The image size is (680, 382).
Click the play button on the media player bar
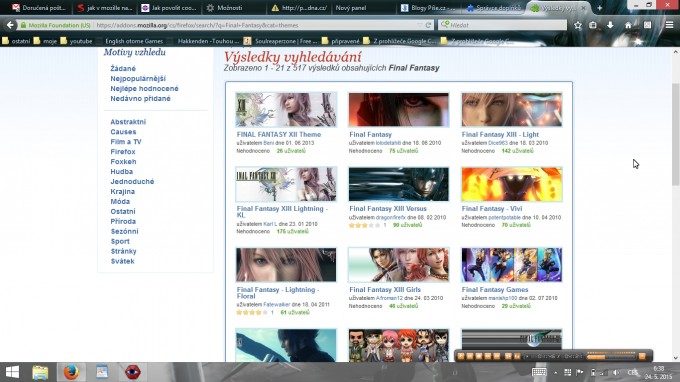coord(461,356)
